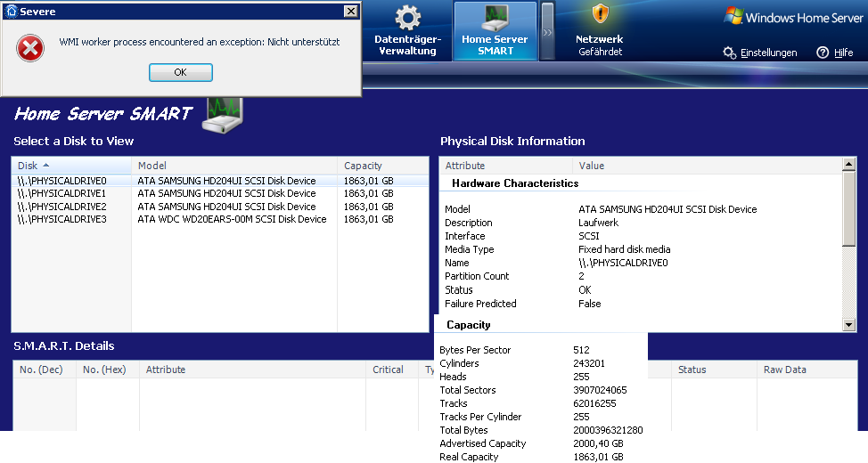Image resolution: width=868 pixels, height=463 pixels.
Task: Sort S.M.A.R.T. details by Raw Data
Action: [807, 370]
